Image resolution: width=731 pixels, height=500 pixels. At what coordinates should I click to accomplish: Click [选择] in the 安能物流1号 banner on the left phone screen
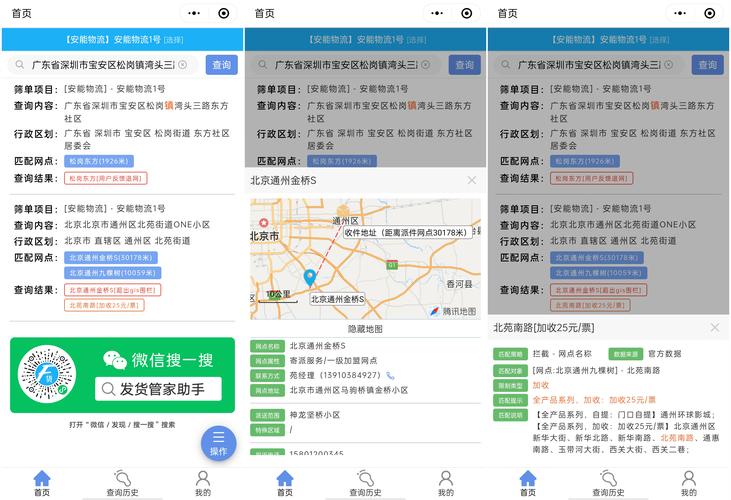[x=173, y=40]
